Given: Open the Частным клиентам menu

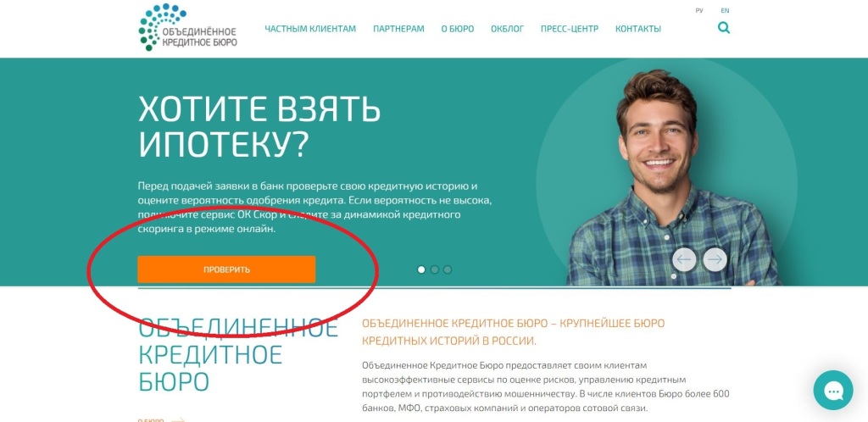Looking at the screenshot, I should 310,29.
